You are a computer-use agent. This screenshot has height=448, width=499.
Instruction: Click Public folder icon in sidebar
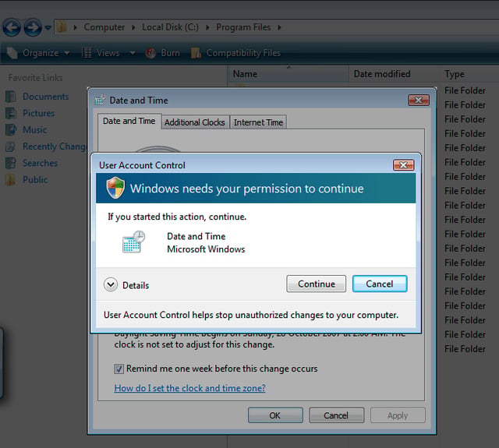click(11, 180)
